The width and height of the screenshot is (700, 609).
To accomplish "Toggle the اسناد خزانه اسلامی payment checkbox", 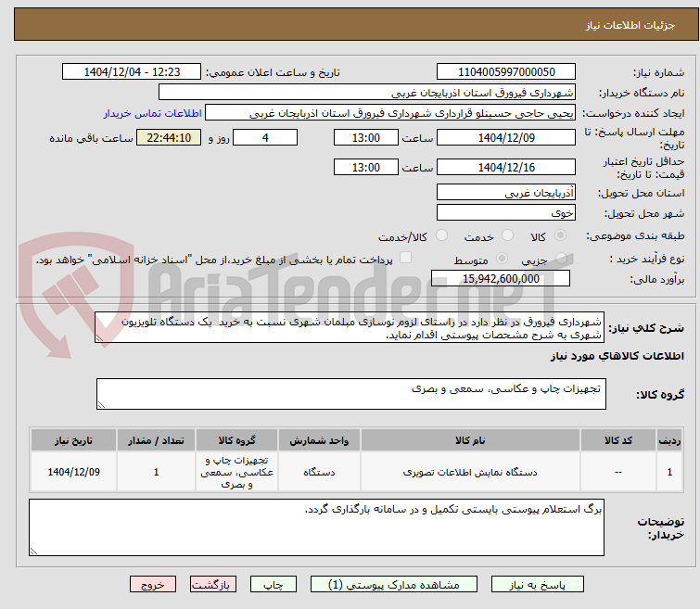I will point(405,257).
